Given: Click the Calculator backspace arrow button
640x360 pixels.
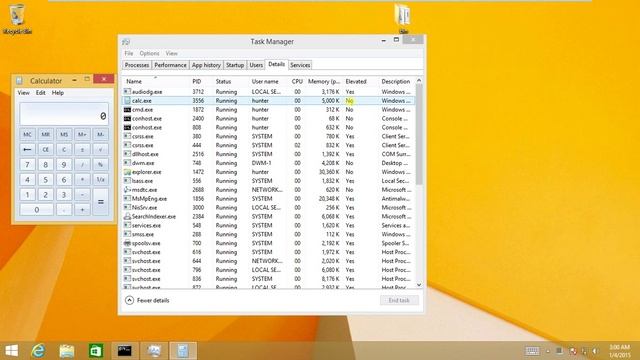Looking at the screenshot, I should [x=27, y=149].
